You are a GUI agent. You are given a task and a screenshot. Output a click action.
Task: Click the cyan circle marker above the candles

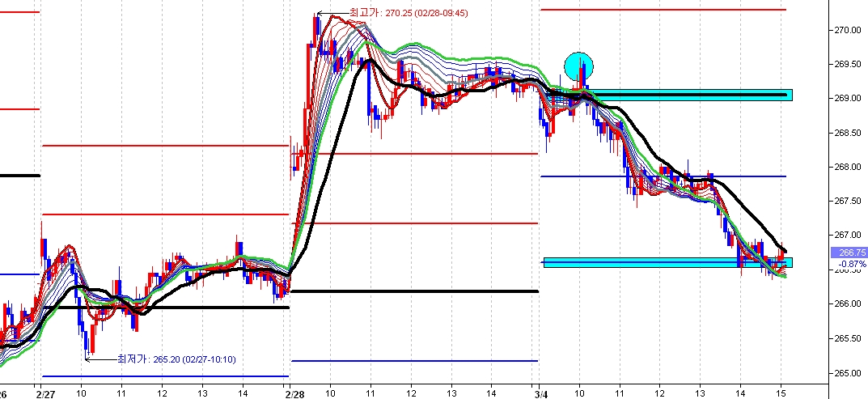coord(578,65)
